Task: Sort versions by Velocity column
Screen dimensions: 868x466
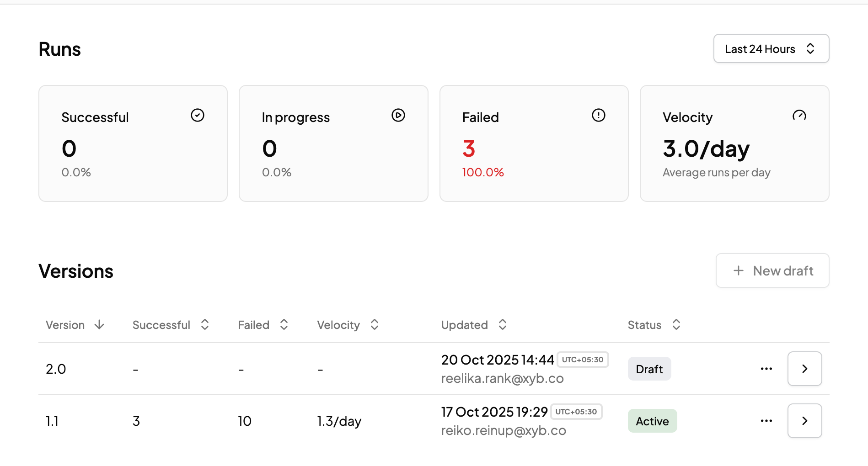Action: coord(348,325)
